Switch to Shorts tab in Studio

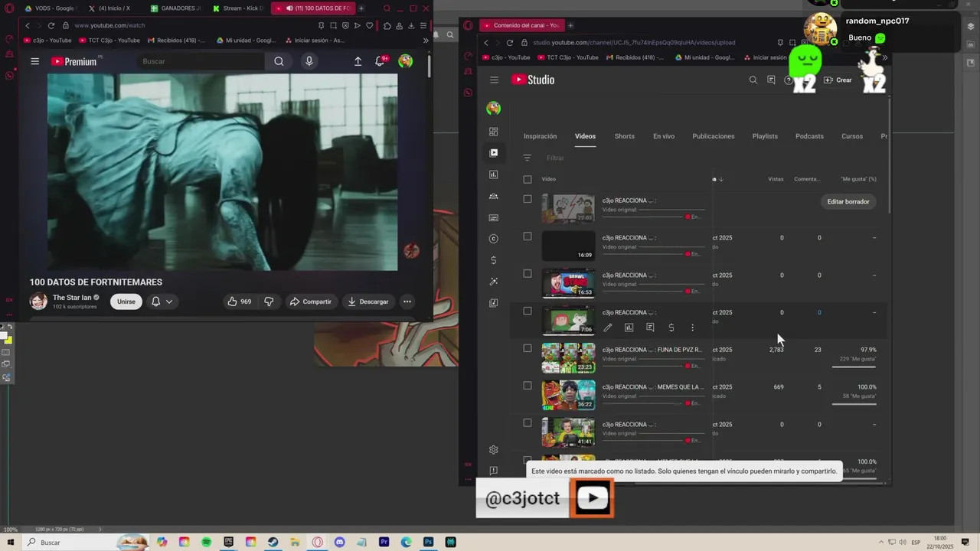[625, 136]
